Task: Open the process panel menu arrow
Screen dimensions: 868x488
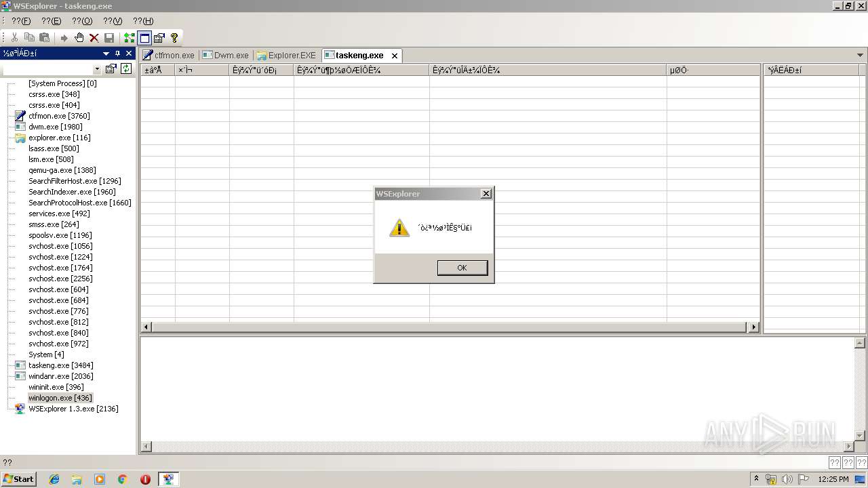Action: coord(106,54)
